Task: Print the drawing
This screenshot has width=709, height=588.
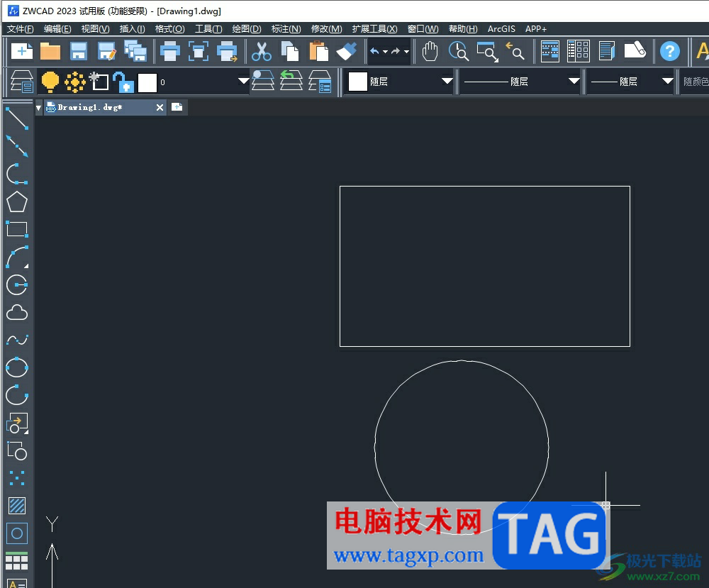Action: (170, 51)
